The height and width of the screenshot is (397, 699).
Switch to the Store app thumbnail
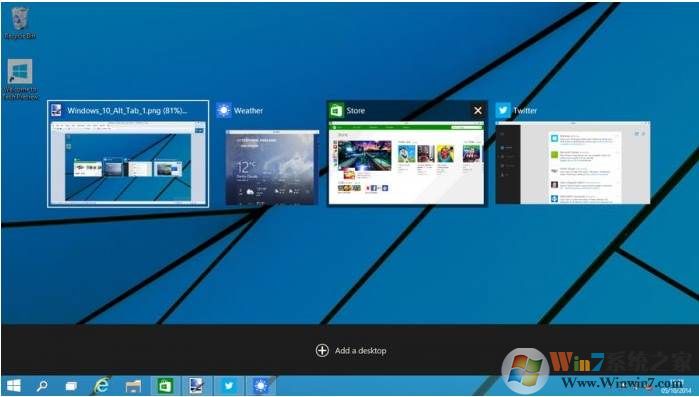(x=406, y=163)
